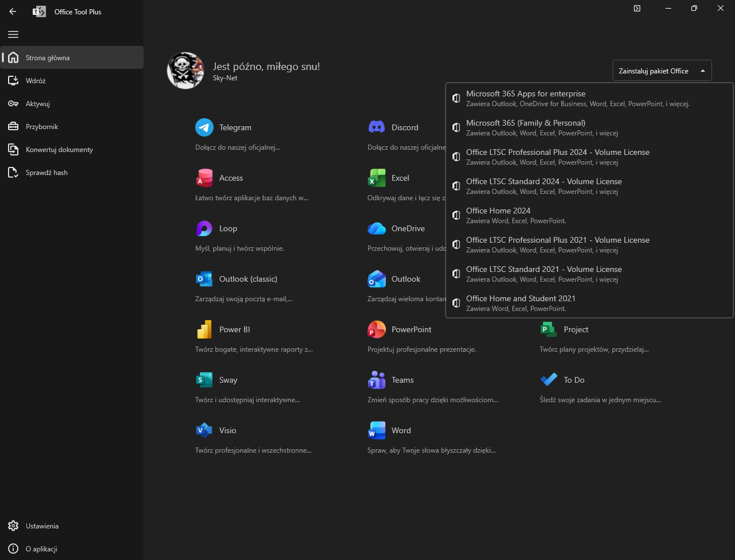Screen dimensions: 735x560
Task: Click the Sway description text
Action: [x=247, y=400]
